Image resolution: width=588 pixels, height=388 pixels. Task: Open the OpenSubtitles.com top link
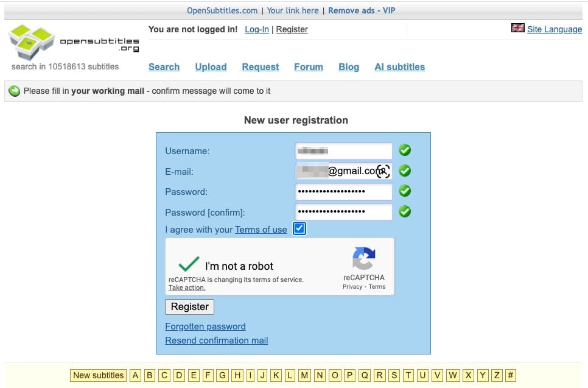(x=222, y=10)
